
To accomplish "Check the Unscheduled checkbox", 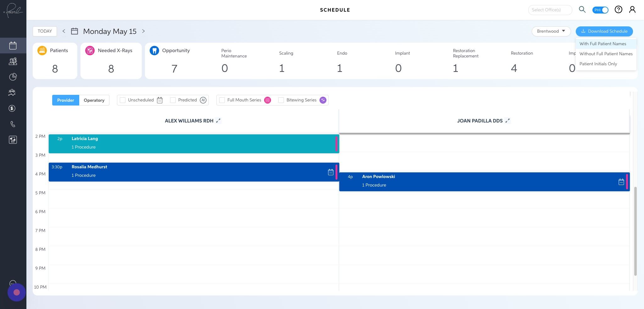I will point(123,100).
